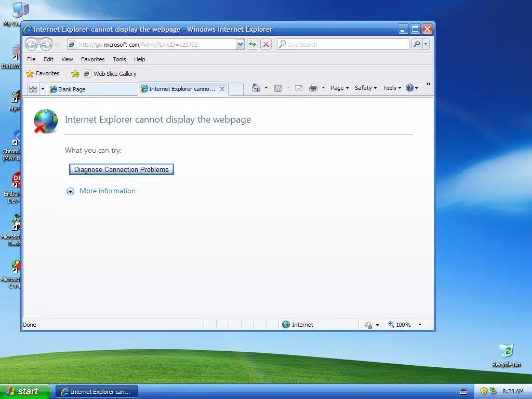Minimize the Internet Explorer window
This screenshot has height=399, width=532.
(x=403, y=29)
